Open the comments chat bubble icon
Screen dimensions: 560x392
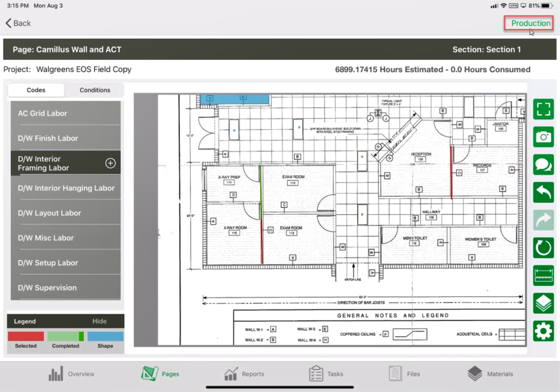543,165
